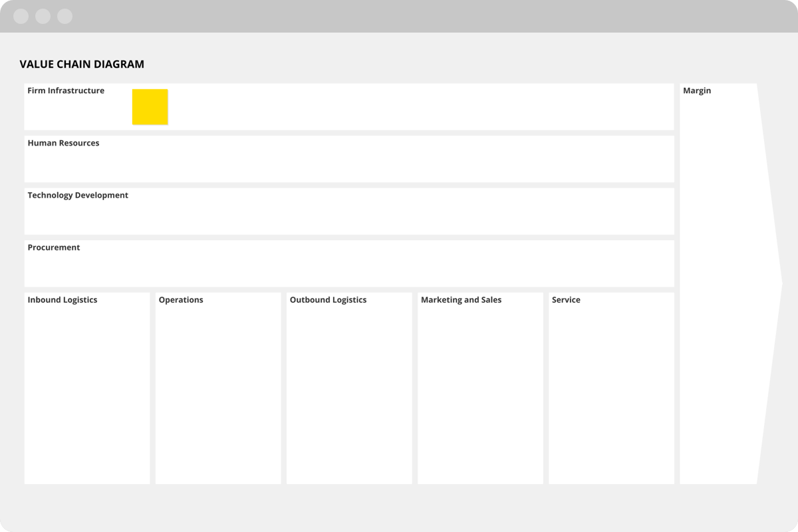
Task: Click the Firm Infrastructure heading
Action: [66, 90]
